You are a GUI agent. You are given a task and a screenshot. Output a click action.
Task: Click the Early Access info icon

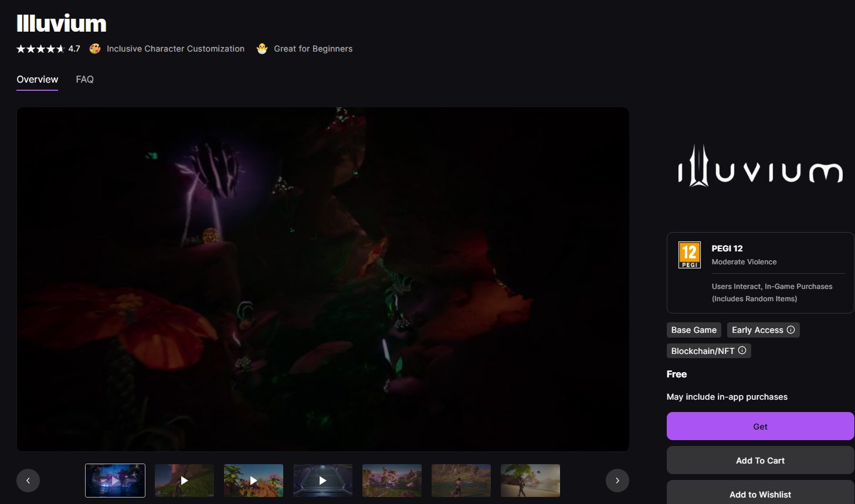(790, 330)
